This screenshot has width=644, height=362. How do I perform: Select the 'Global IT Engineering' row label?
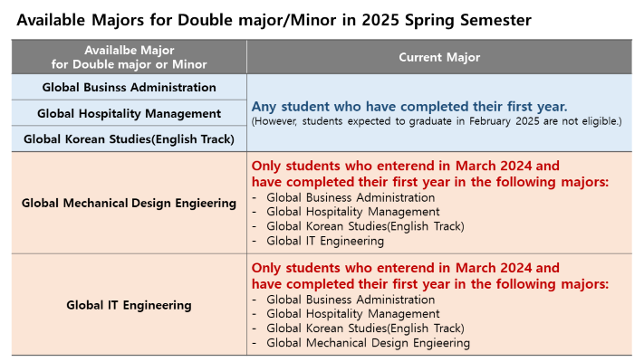click(129, 305)
